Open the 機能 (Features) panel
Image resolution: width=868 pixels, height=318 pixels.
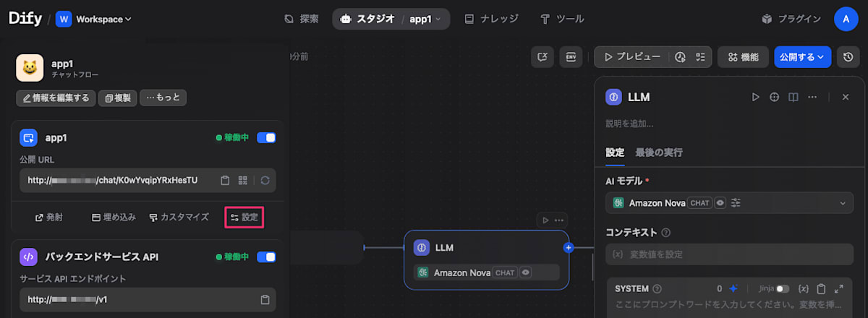(x=743, y=57)
